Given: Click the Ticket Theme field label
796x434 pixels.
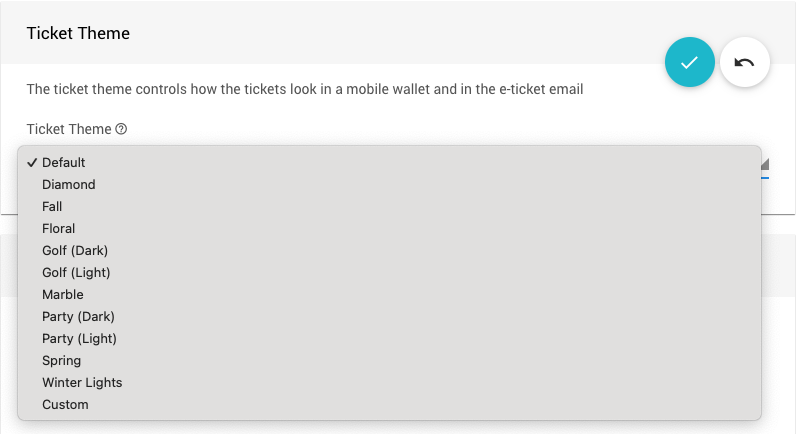Looking at the screenshot, I should (68, 129).
